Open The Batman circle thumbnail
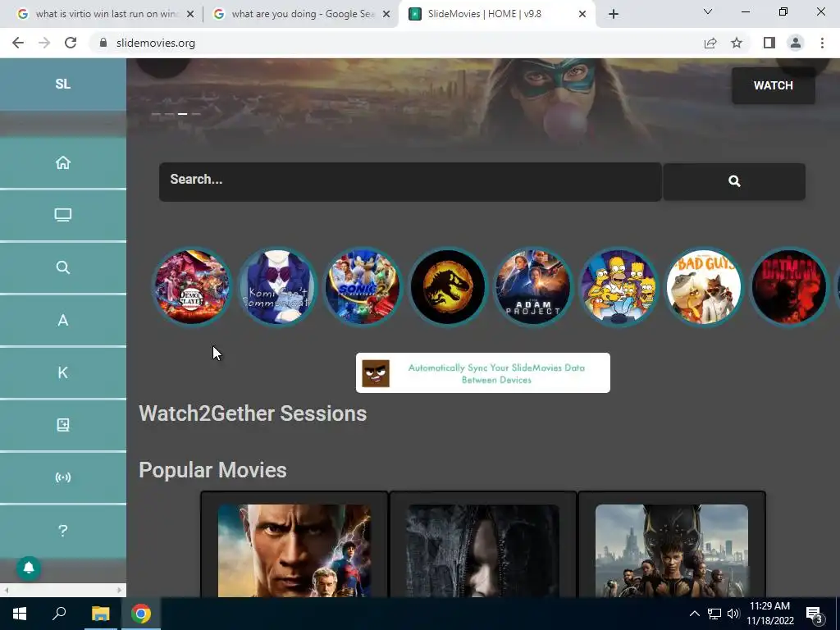Screen dimensions: 840x630 (789, 287)
